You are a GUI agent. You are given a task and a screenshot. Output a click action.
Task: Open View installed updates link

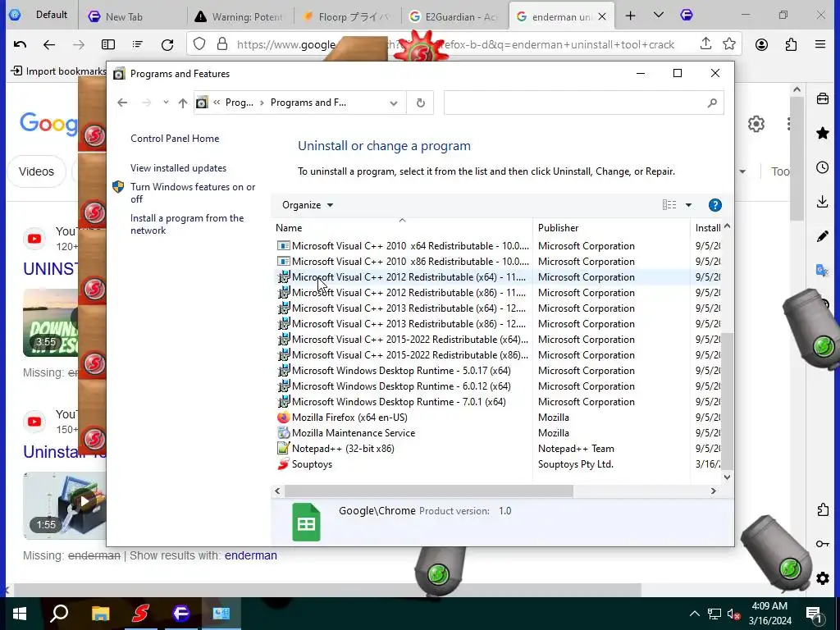tap(178, 168)
